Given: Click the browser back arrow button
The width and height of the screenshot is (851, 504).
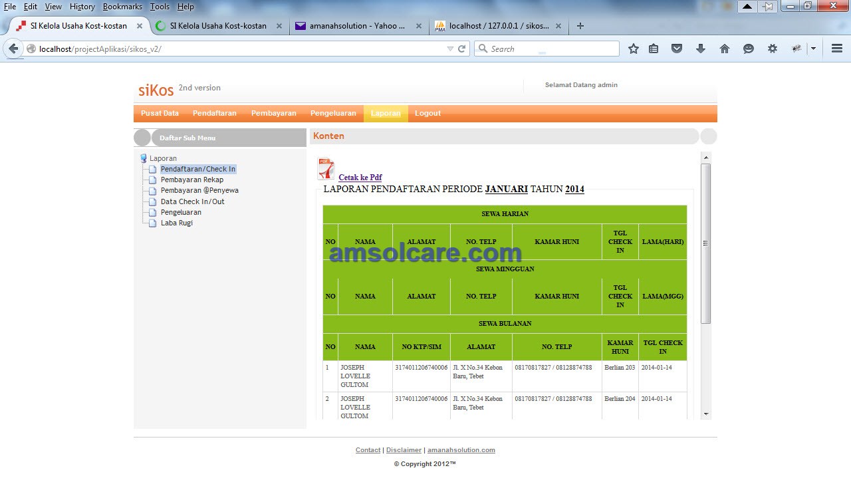Looking at the screenshot, I should [x=13, y=49].
